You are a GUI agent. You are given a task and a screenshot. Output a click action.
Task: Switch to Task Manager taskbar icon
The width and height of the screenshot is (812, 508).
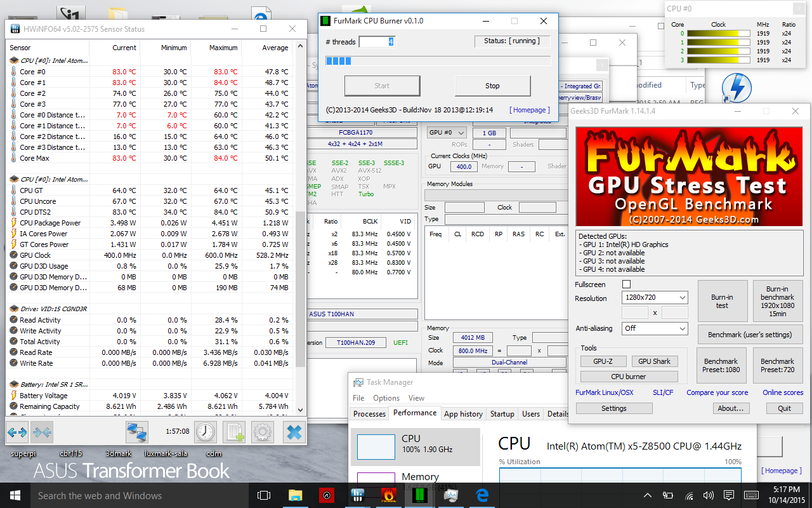pos(451,495)
